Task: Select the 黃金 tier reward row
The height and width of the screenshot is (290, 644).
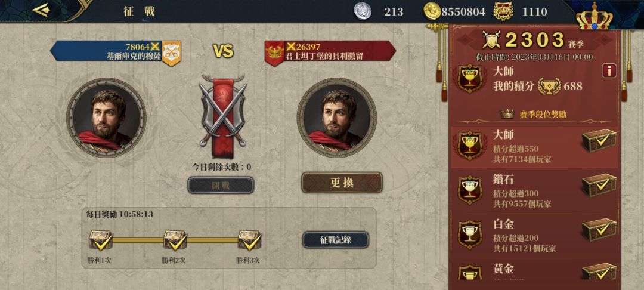Action: [535, 270]
